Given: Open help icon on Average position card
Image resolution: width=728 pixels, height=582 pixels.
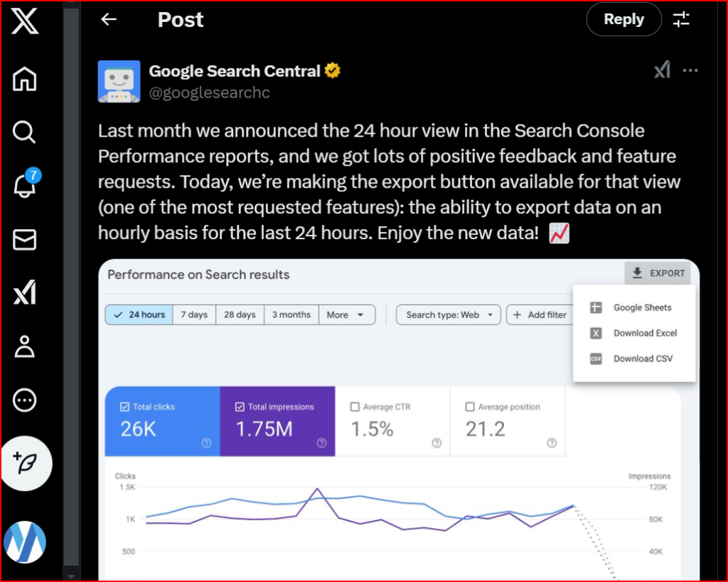Looking at the screenshot, I should (x=552, y=443).
